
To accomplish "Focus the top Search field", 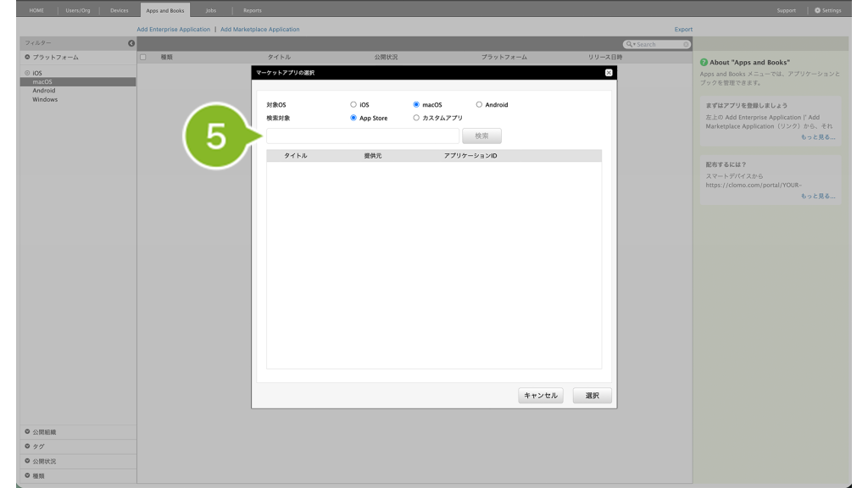I will pyautogui.click(x=659, y=44).
